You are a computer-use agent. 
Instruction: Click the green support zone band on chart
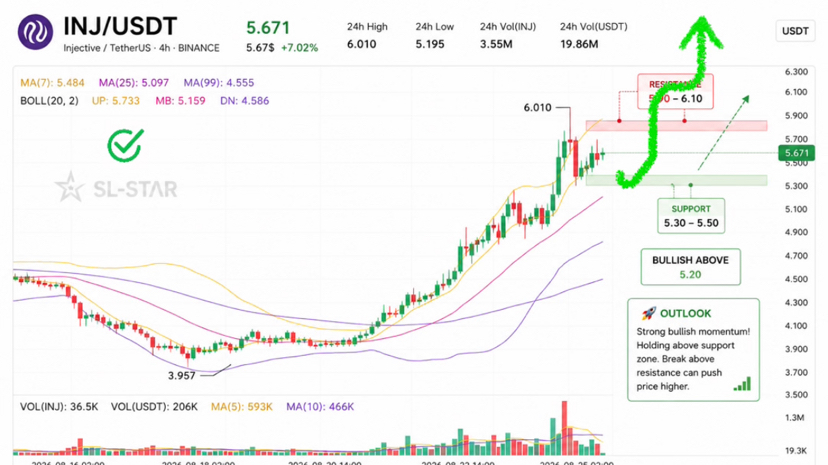click(676, 181)
